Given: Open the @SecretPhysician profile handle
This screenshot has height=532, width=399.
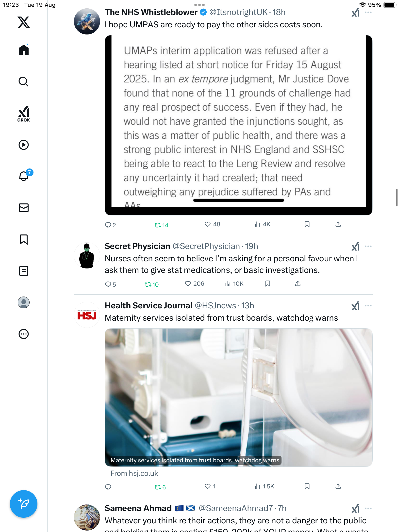Looking at the screenshot, I should [206, 246].
